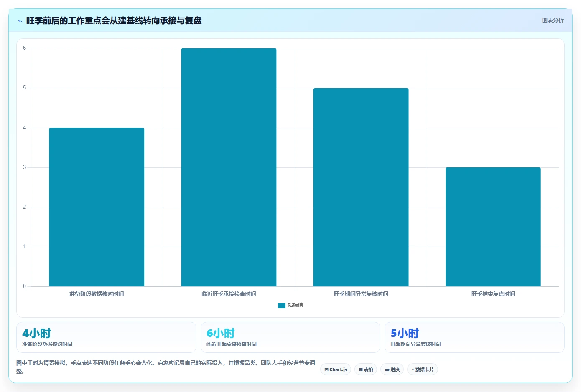This screenshot has height=392, width=581.
Task: Click the chart title 旺季前后的工作重点会从建基线转向承接与复盘
Action: pos(114,21)
